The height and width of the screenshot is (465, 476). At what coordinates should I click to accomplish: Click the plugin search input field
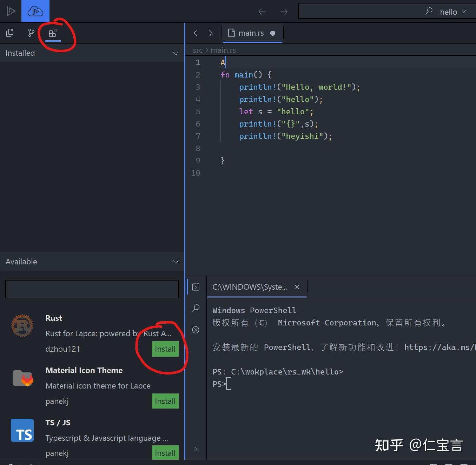click(x=92, y=289)
